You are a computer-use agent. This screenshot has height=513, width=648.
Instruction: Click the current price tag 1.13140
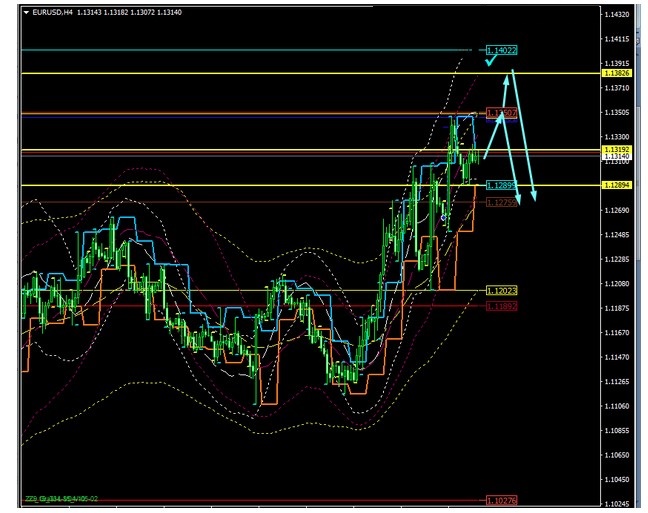pos(616,157)
